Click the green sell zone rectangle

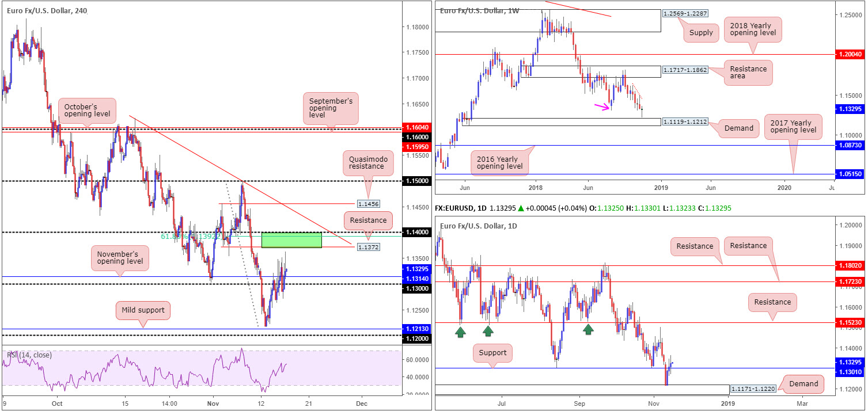(291, 240)
